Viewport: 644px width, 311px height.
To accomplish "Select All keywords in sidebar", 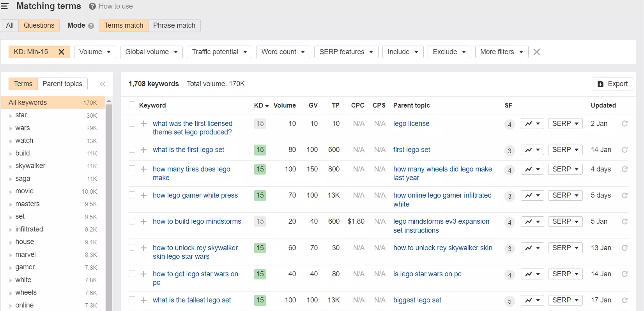I will coord(53,102).
